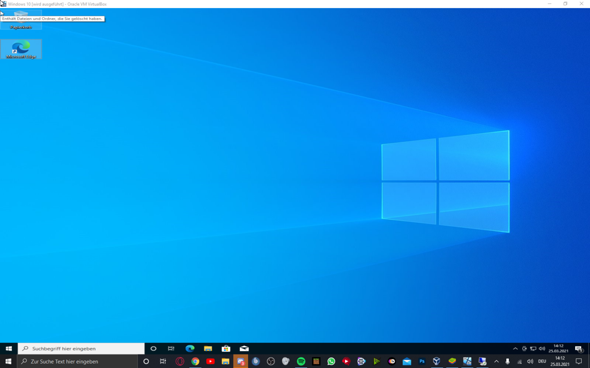
Task: Open Cortana on the host taskbar
Action: point(146,361)
